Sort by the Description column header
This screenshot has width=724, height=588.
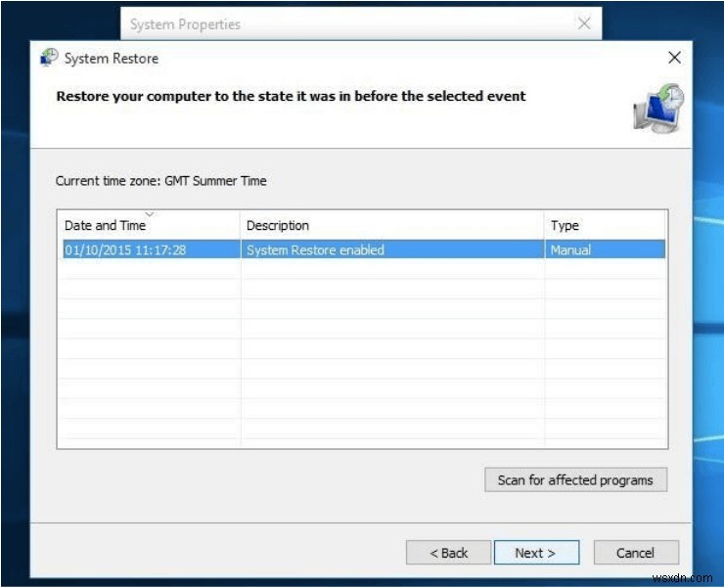point(392,225)
